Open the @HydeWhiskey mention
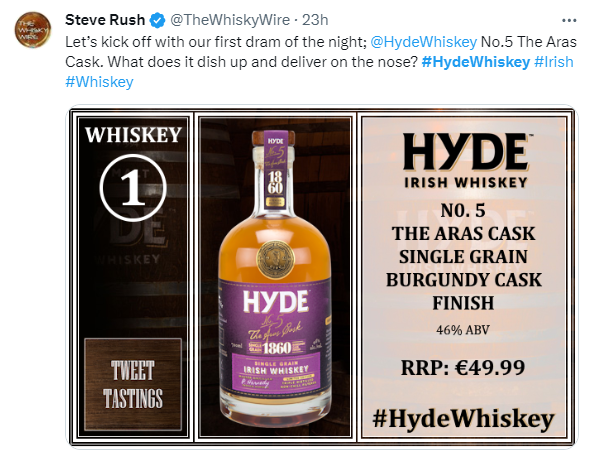Viewport: 591px width, 457px height. [424, 42]
